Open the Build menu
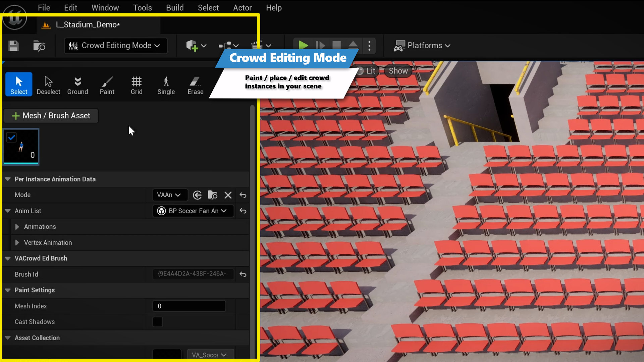The height and width of the screenshot is (362, 644). click(x=174, y=7)
